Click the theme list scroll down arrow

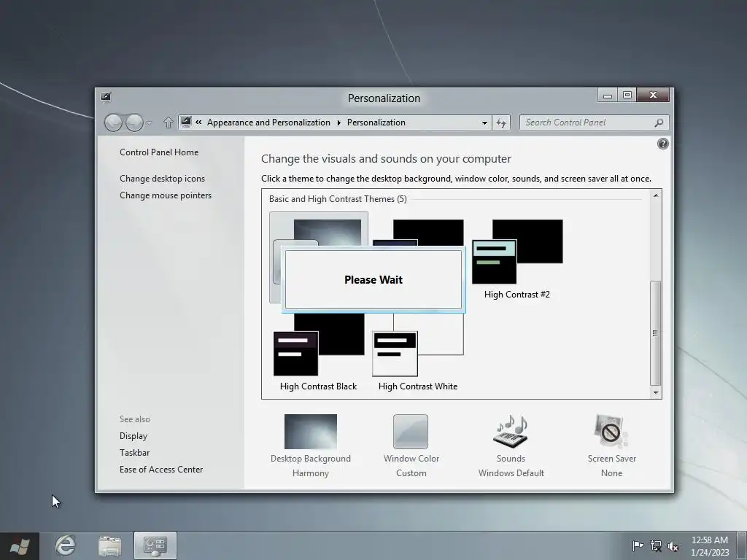point(656,393)
